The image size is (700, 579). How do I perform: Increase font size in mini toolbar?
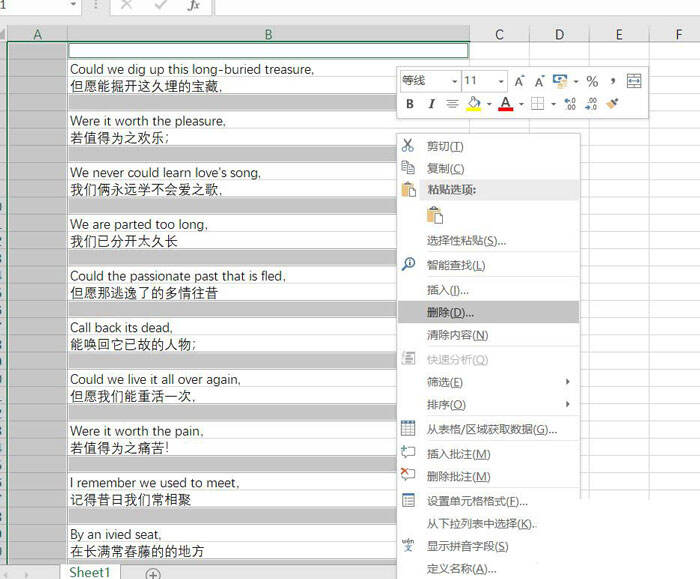[519, 81]
